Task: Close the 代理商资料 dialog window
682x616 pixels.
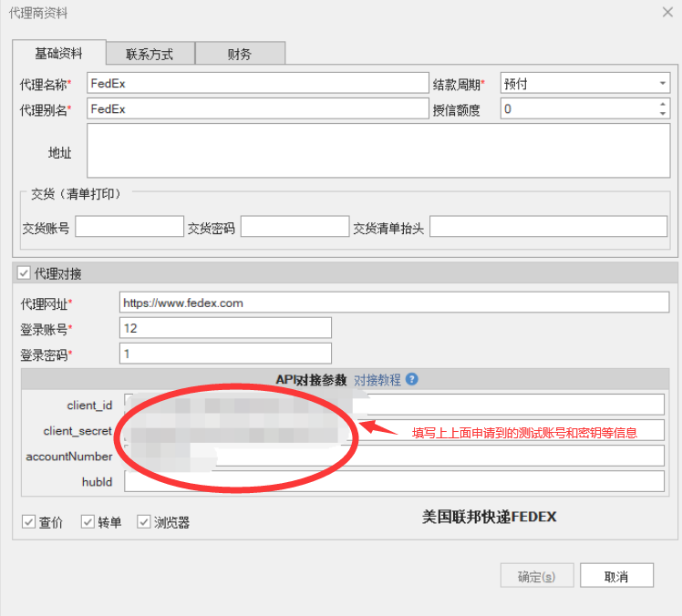Action: click(666, 12)
